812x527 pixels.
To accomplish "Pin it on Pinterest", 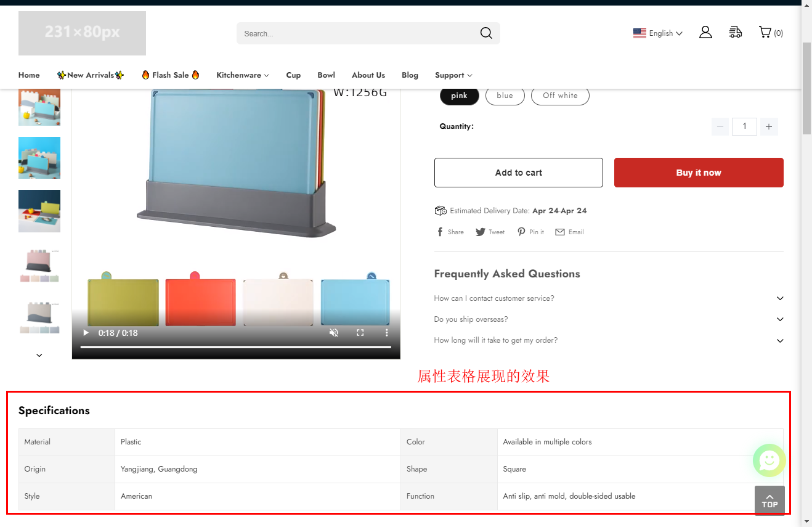I will point(530,232).
